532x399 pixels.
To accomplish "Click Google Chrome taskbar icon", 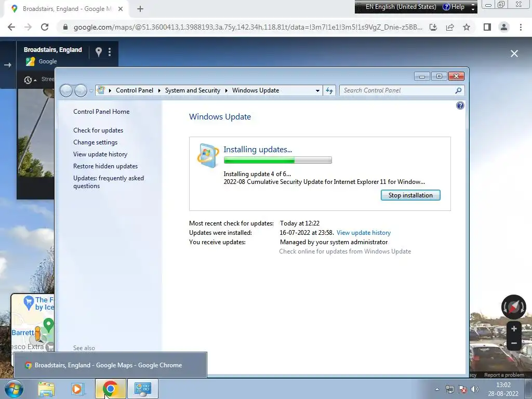I will click(110, 389).
